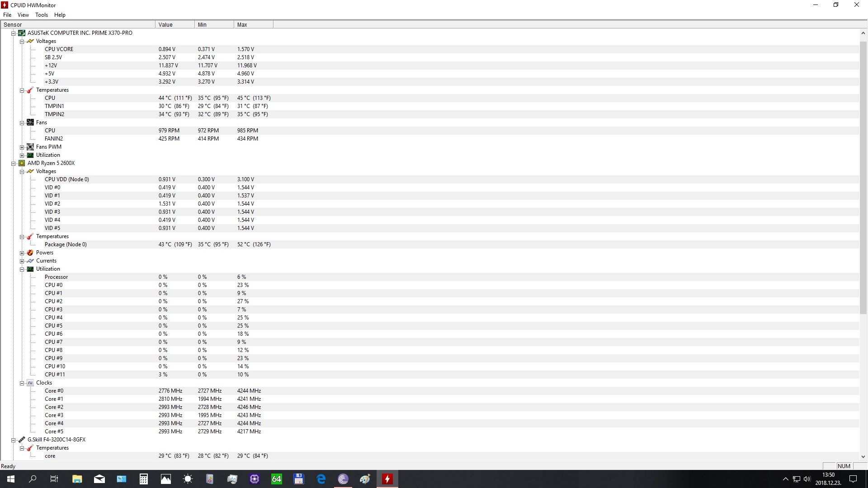Expand the Powers branch

pos(22,253)
